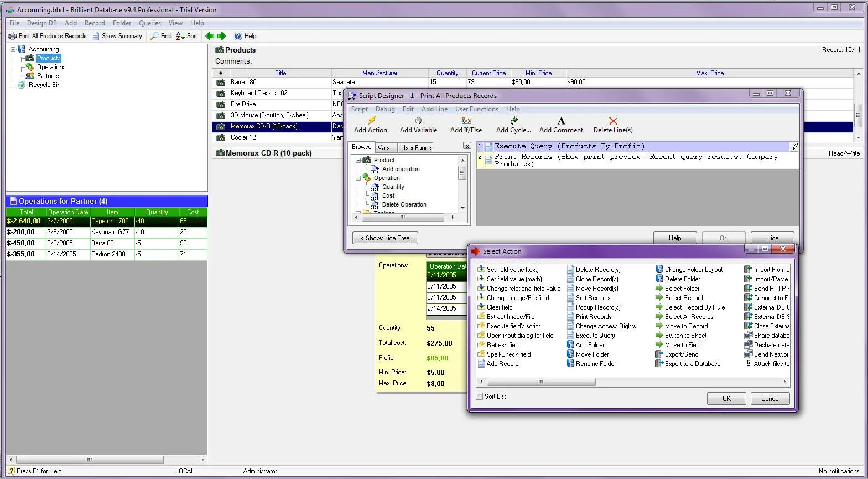
Task: Click the Help question mark icon in main toolbar
Action: point(238,36)
